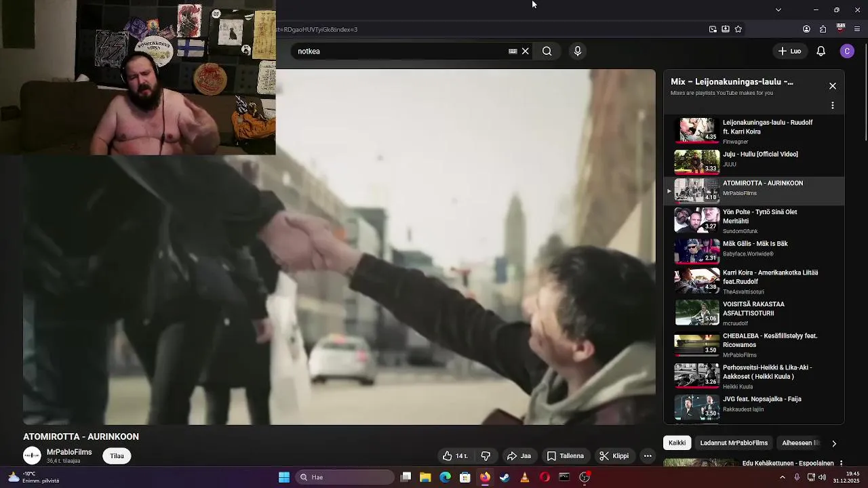Click the magnifier search button

[x=547, y=51]
